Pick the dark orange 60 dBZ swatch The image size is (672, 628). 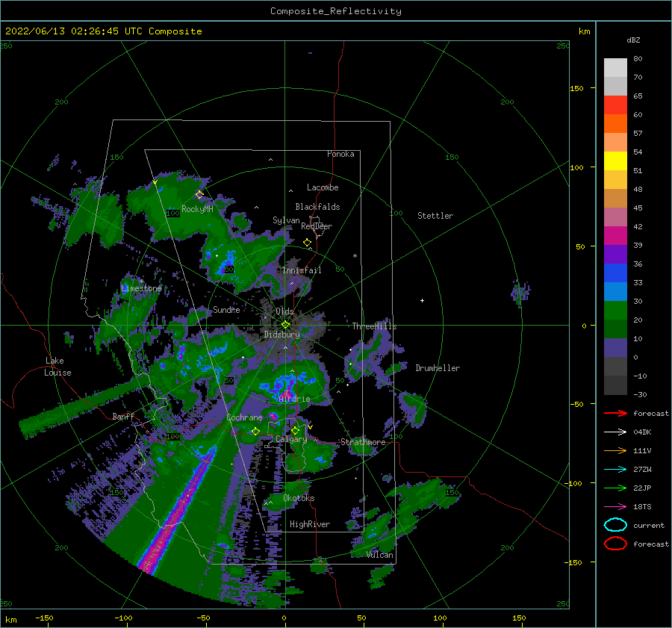(615, 123)
